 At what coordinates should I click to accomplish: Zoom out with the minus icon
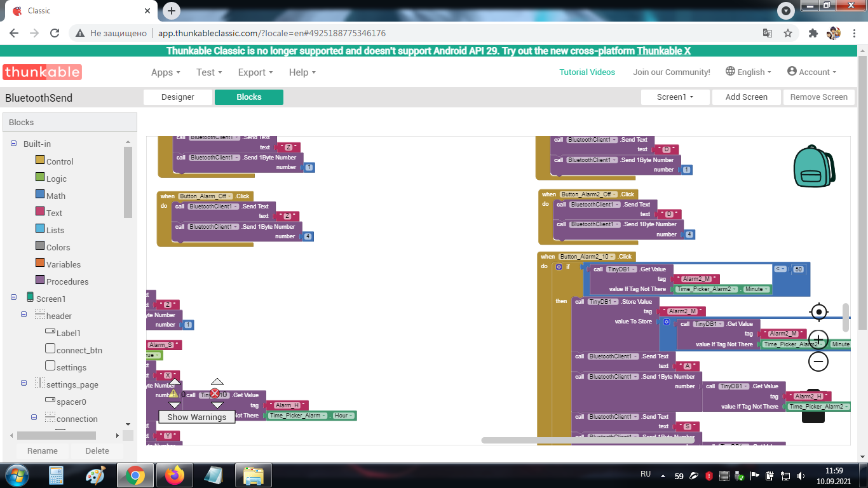[x=818, y=362]
